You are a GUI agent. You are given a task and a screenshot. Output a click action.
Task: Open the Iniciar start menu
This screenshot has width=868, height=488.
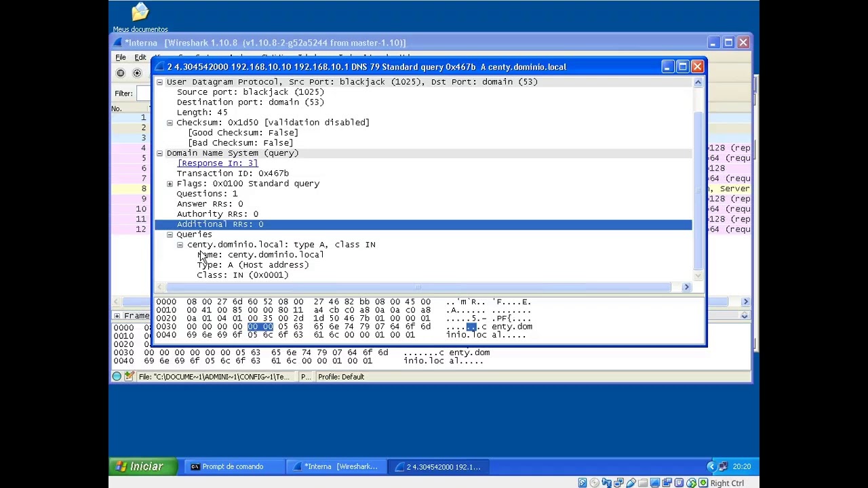pyautogui.click(x=143, y=466)
